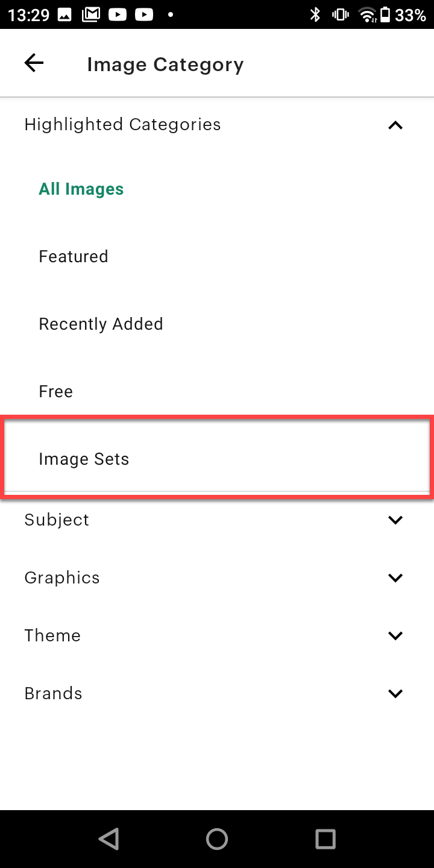Tap the Image Category title
The height and width of the screenshot is (868, 434).
coord(165,64)
